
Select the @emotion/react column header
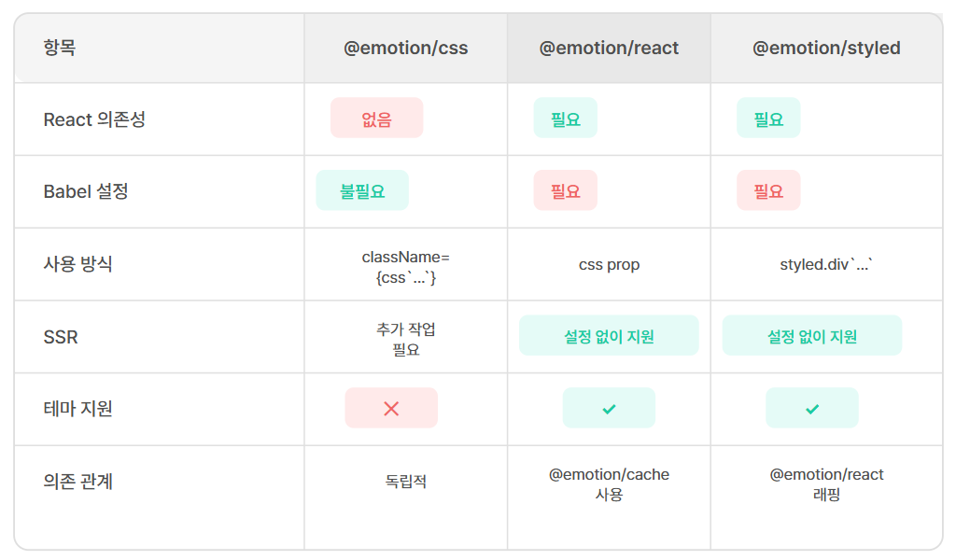[x=609, y=49]
